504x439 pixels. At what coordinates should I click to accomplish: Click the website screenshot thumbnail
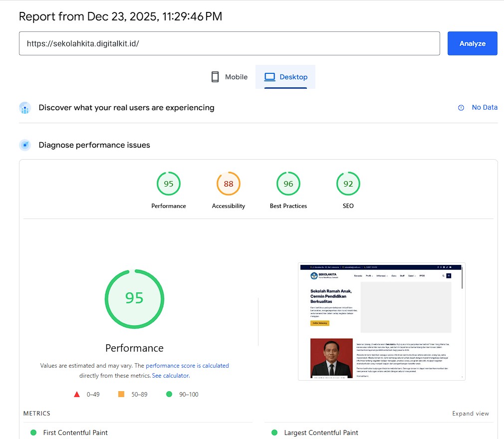(x=382, y=321)
